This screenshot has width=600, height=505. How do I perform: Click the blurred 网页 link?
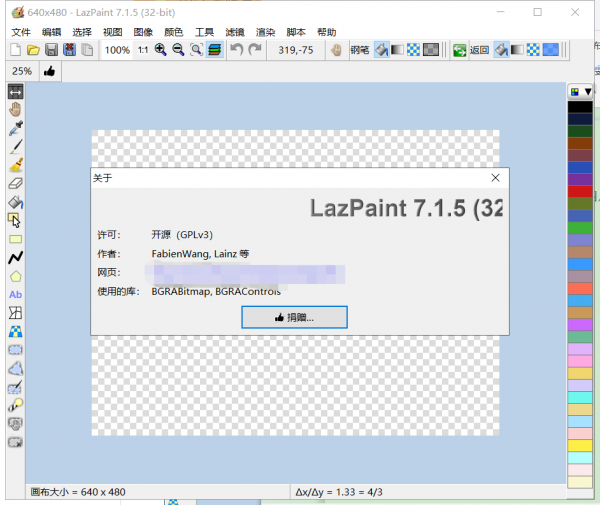245,274
